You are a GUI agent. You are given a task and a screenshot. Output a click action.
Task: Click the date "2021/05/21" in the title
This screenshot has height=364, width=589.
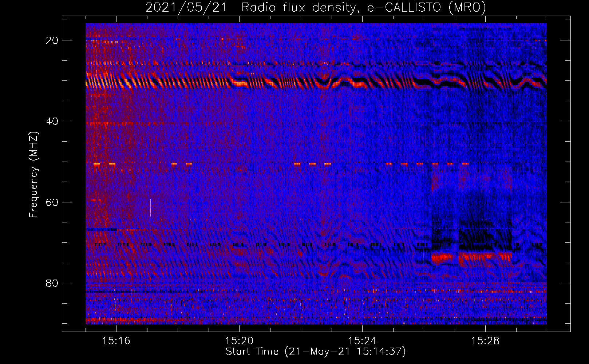point(186,7)
